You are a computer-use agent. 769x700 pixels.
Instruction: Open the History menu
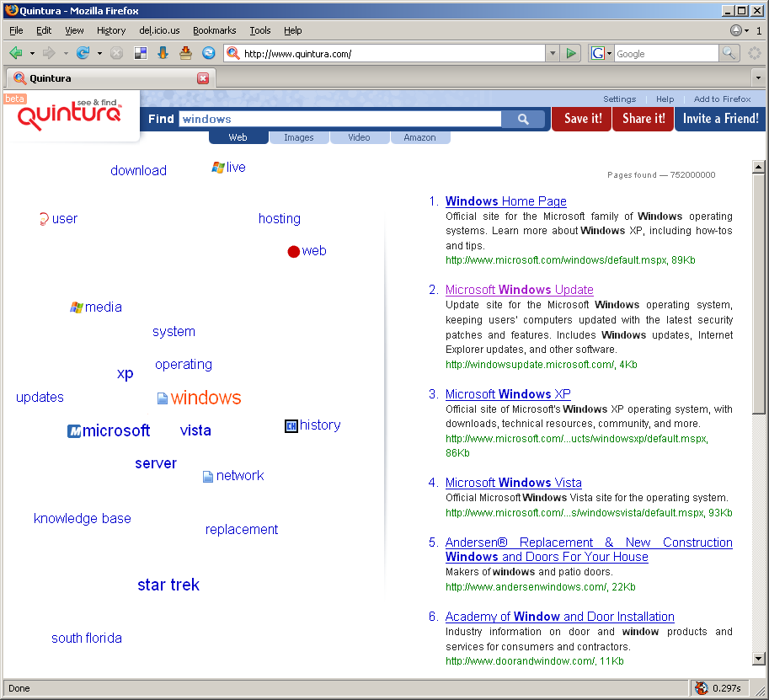pos(111,30)
